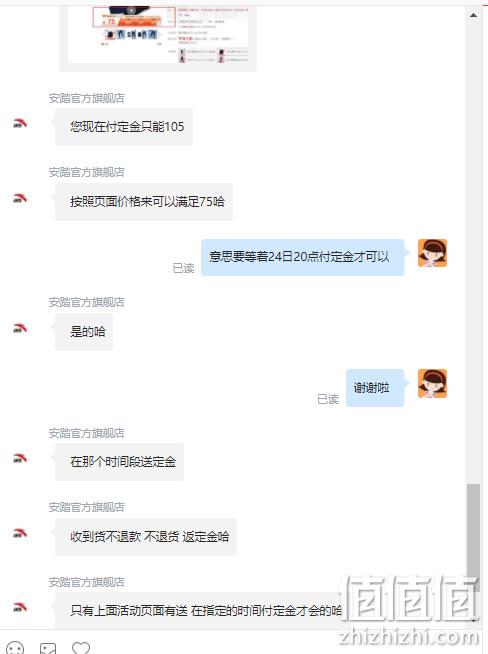
Task: Click the scroll-up arrow of chat scrollbar
Action: (x=473, y=15)
